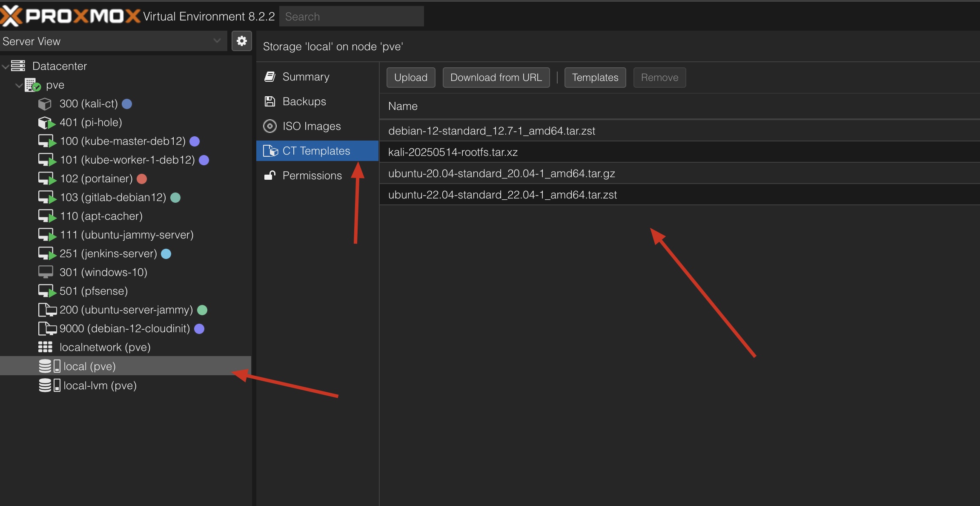Image resolution: width=980 pixels, height=506 pixels.
Task: Click the 102 (portainer) VM icon
Action: [x=47, y=179]
